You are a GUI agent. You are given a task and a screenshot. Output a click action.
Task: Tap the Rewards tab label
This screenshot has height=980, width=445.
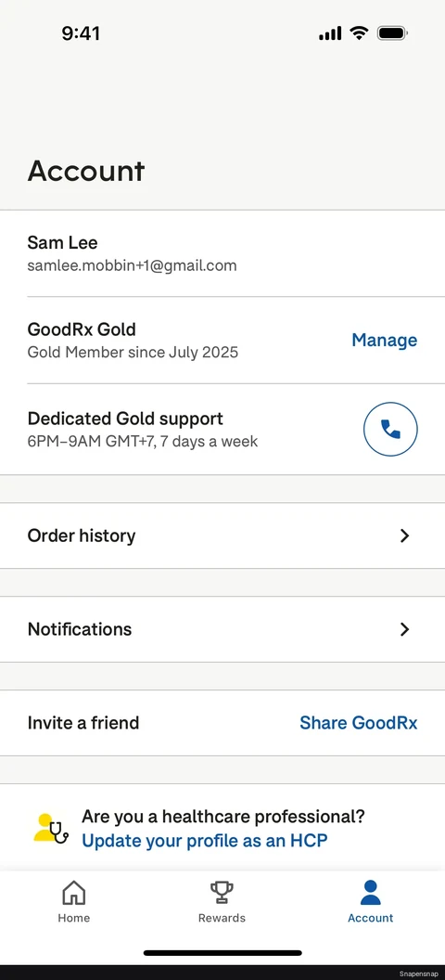[x=222, y=918]
